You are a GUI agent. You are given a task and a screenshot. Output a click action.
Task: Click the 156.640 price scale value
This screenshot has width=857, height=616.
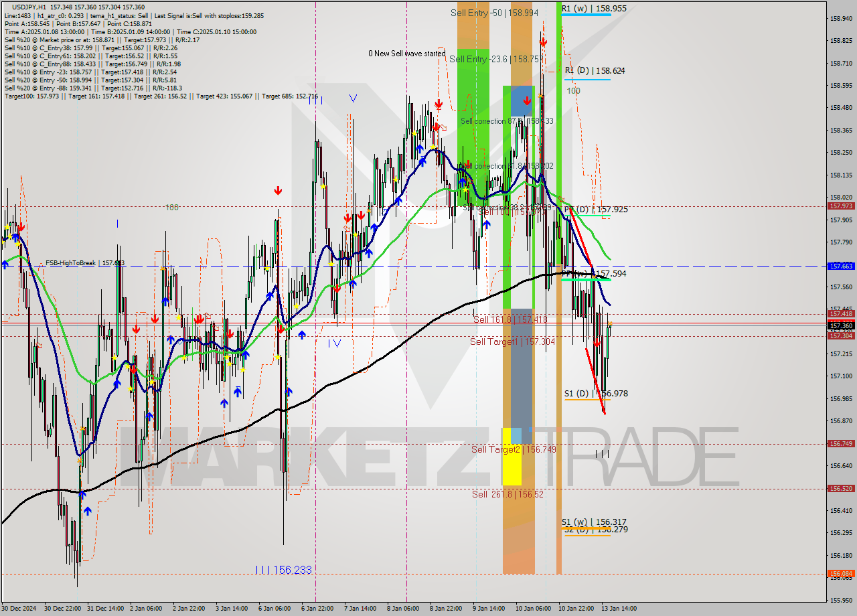pos(841,465)
